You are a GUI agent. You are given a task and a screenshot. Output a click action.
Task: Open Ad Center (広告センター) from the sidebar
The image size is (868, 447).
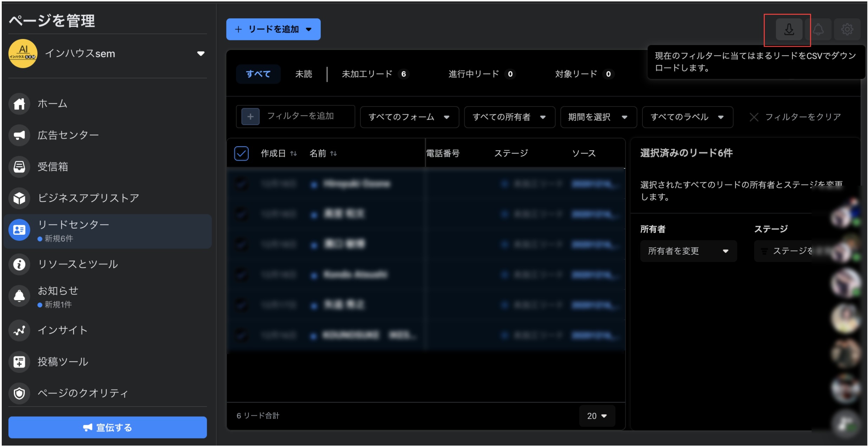pyautogui.click(x=67, y=135)
